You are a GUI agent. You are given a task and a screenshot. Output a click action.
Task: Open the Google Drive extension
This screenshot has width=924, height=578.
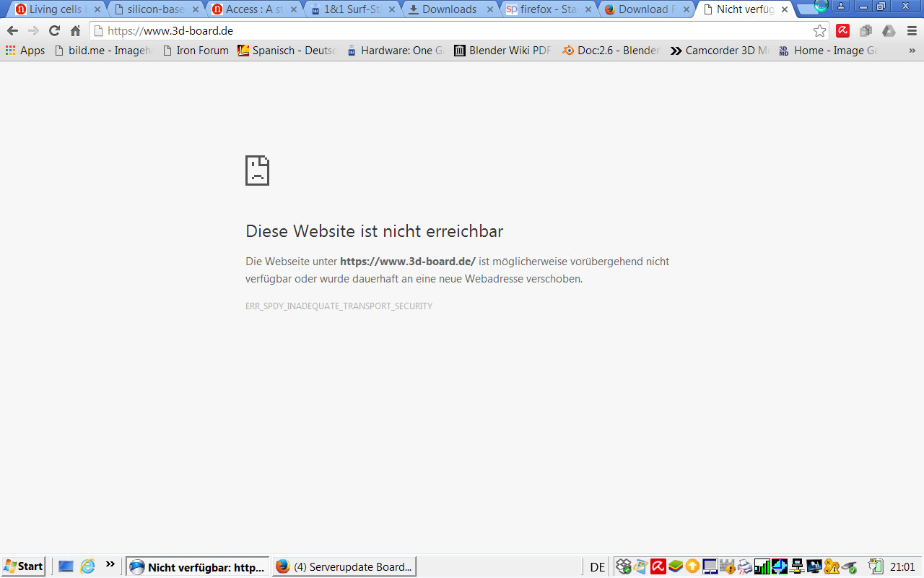889,31
